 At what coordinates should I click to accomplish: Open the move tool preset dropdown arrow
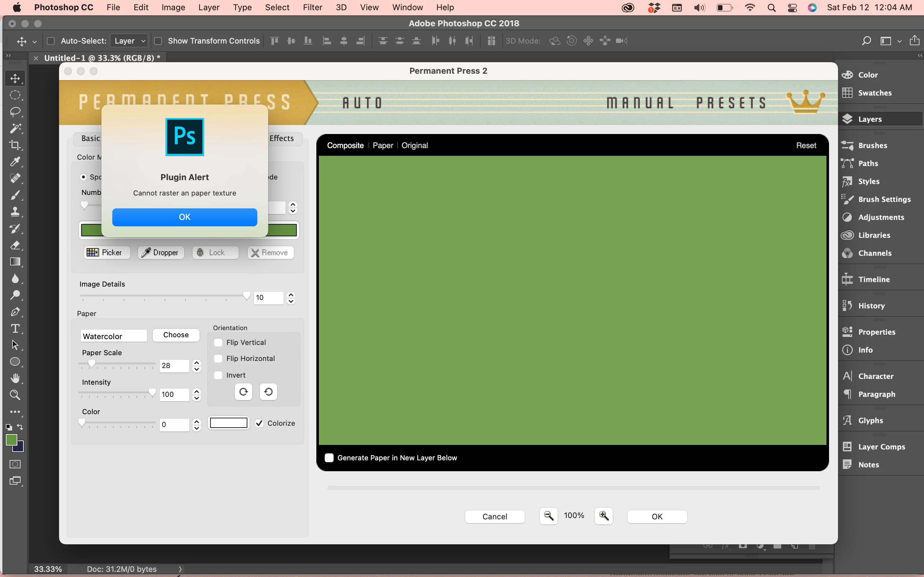point(34,42)
